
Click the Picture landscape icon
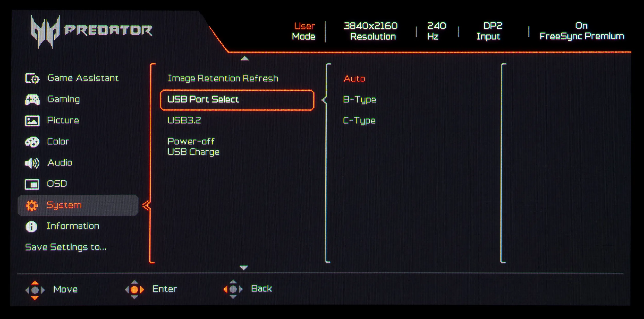tap(32, 121)
